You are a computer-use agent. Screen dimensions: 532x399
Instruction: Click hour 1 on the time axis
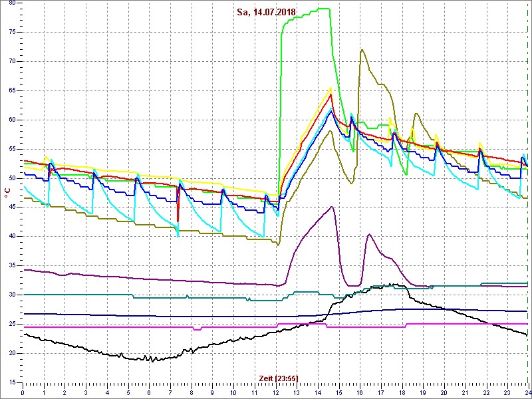point(43,392)
